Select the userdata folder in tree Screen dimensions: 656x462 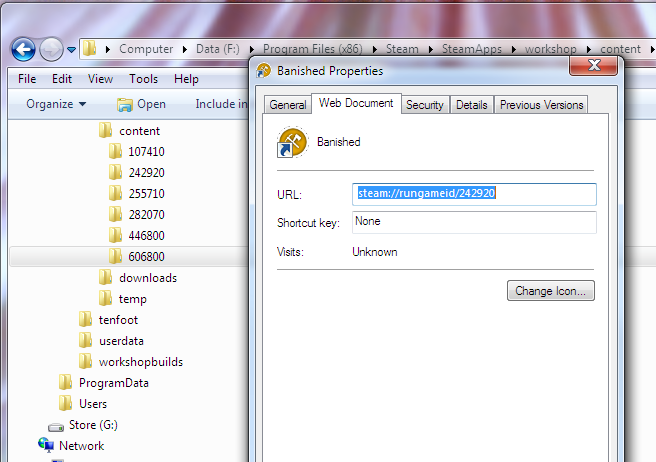pyautogui.click(x=121, y=341)
